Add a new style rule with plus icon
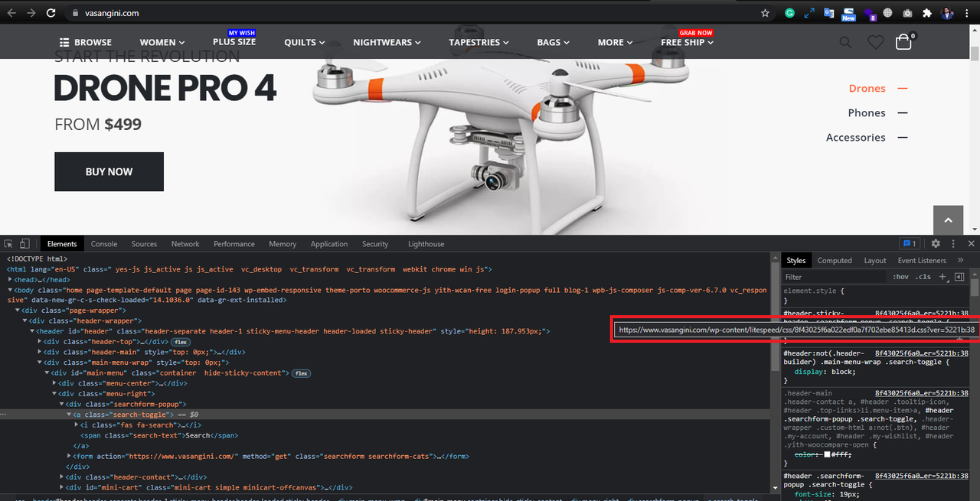980x501 pixels. (x=942, y=277)
